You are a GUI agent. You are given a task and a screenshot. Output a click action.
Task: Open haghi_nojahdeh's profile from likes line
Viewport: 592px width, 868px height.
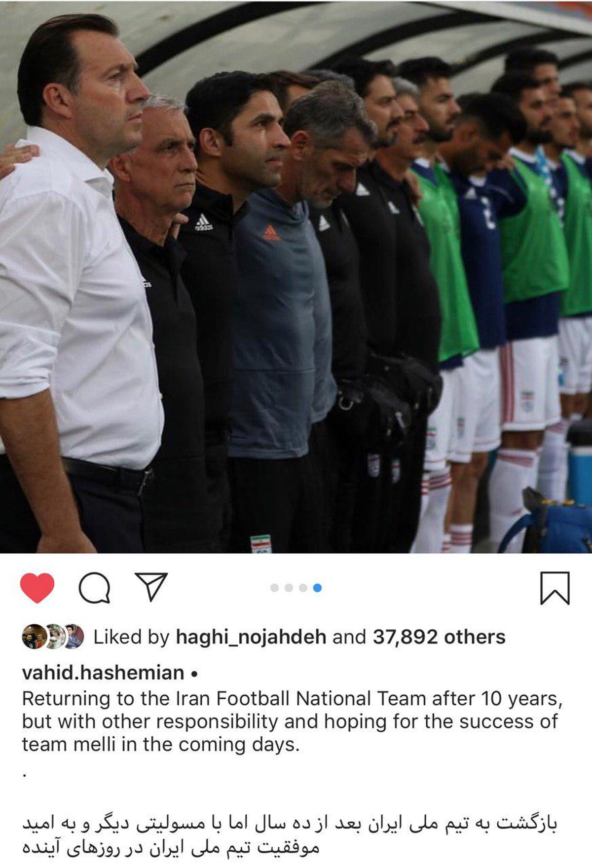251,637
